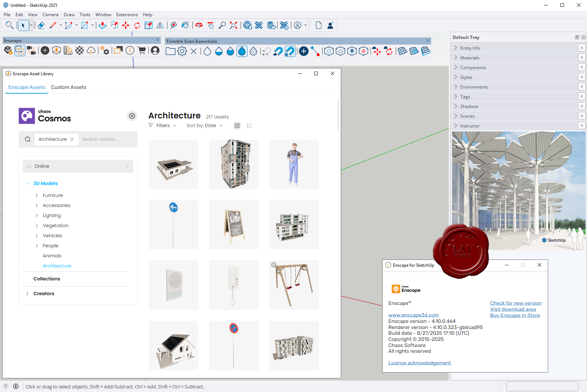Screen dimensions: 587x392
Task: Switch asset view to grid layout
Action: 237,126
